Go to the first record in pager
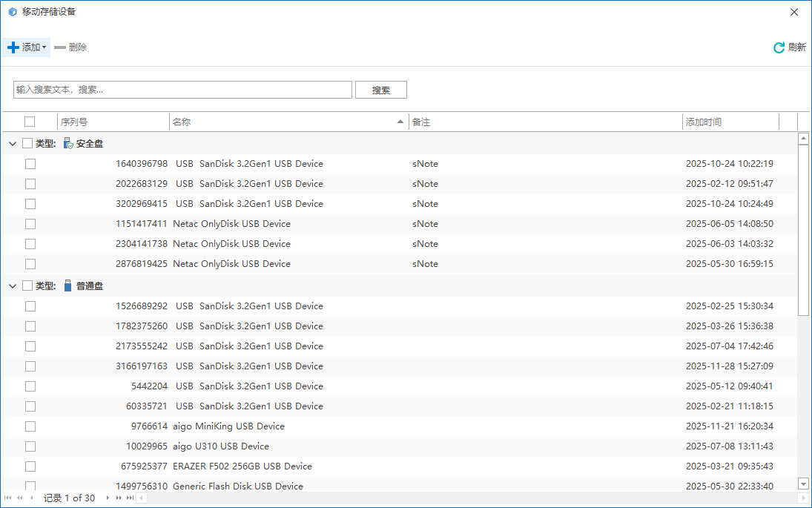812x508 pixels. 8,498
